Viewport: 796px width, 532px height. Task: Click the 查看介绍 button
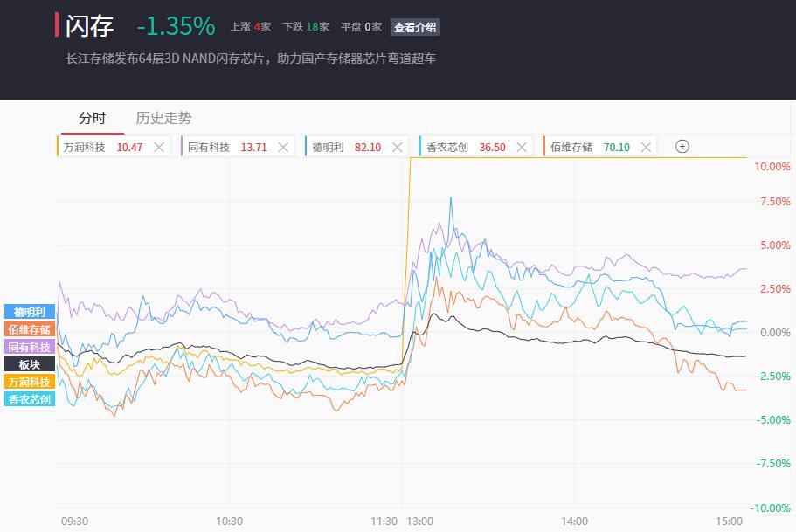415,27
